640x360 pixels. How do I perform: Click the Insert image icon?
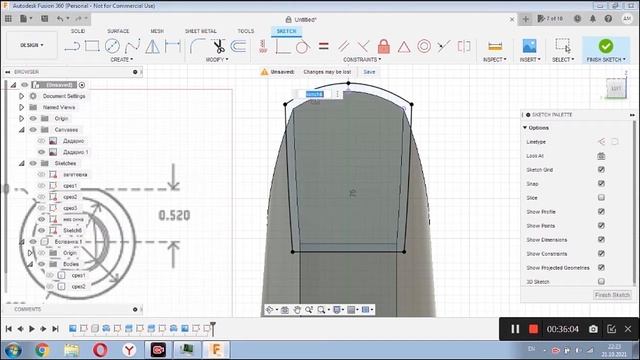[529, 46]
